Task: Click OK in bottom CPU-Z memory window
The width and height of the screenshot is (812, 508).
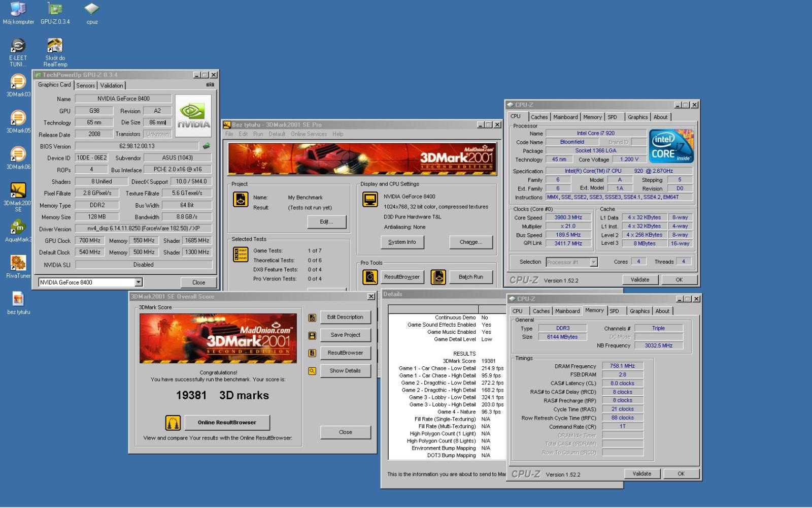Action: (x=681, y=474)
